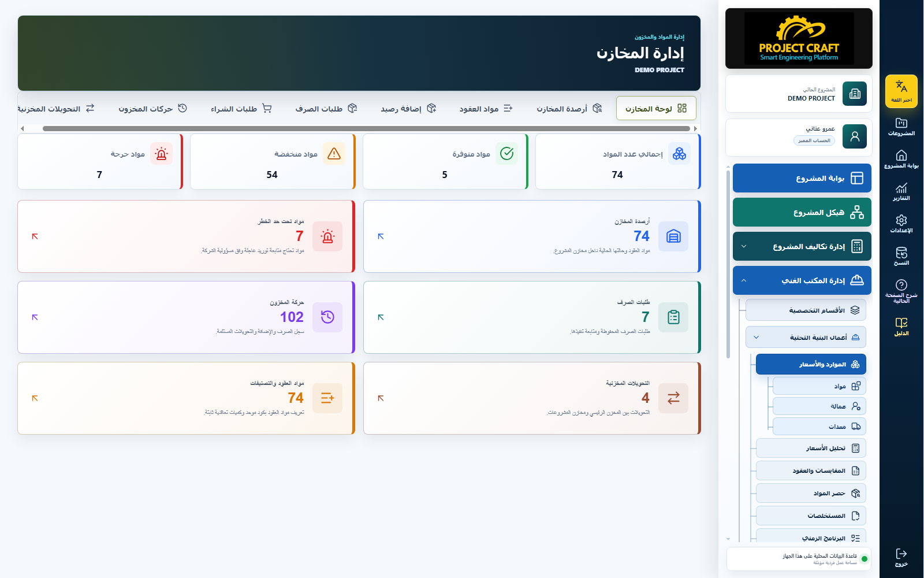Open بوابة المشروع sidebar button
This screenshot has width=924, height=578.
(x=802, y=178)
